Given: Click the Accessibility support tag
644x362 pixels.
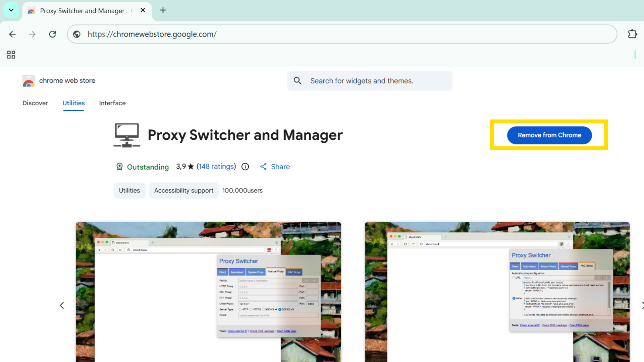Looking at the screenshot, I should point(183,190).
